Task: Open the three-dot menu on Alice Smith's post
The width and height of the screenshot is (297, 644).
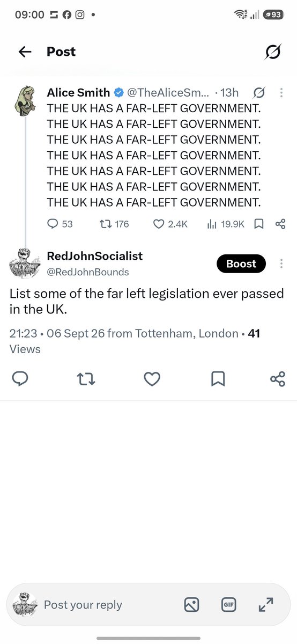Action: pos(281,93)
